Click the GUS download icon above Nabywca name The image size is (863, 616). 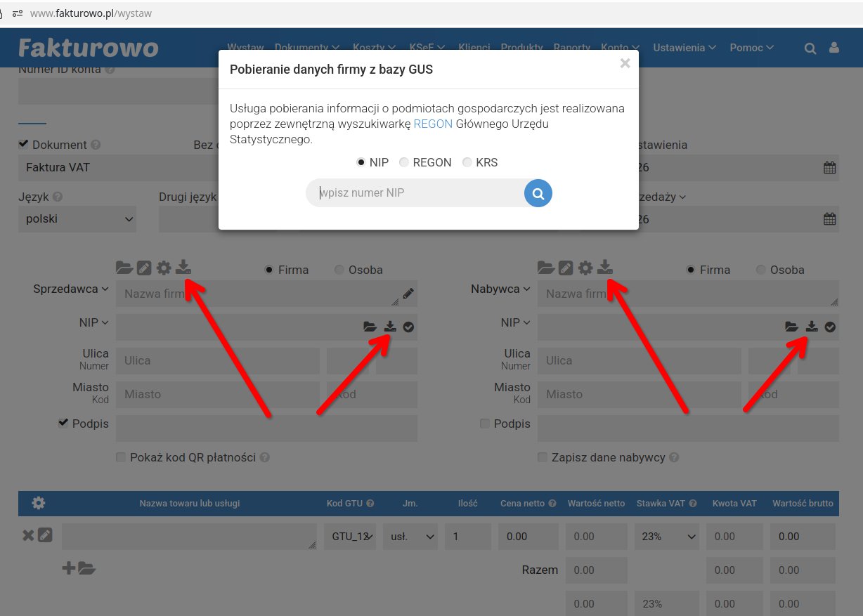point(605,268)
